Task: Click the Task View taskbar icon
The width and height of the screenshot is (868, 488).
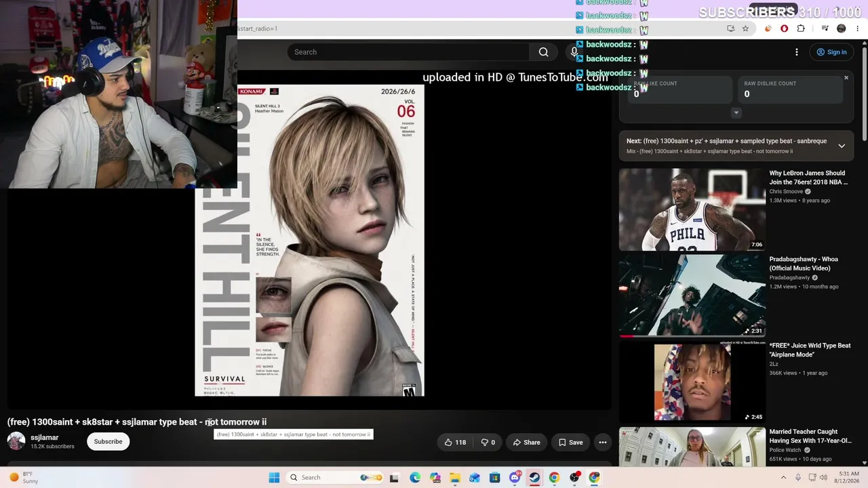Action: 394,477
